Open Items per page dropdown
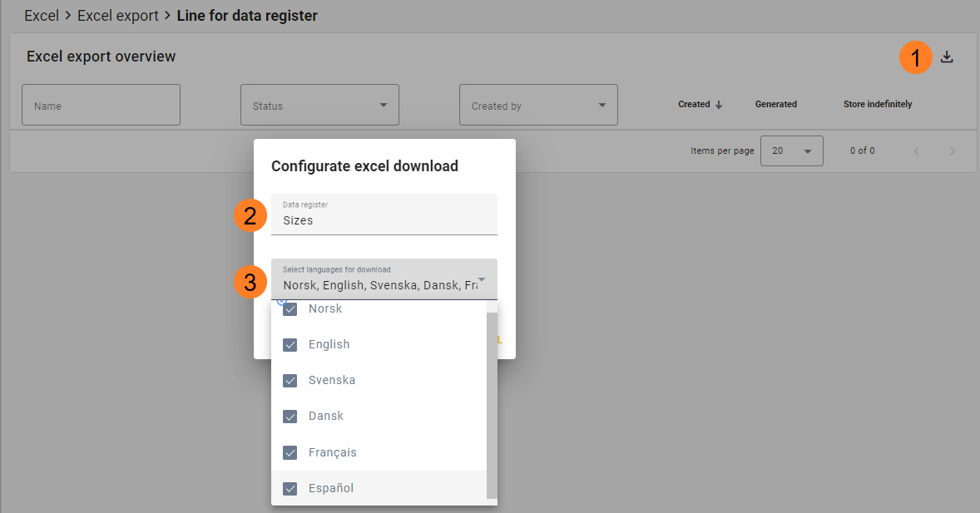Screen dimensions: 980x513 click(791, 151)
